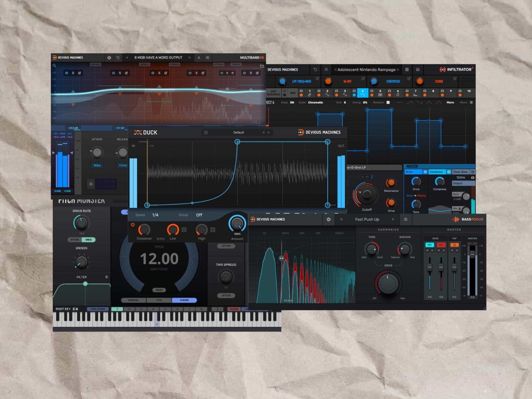
Task: Toggle Compress power switch in Master section
Action: [449, 172]
